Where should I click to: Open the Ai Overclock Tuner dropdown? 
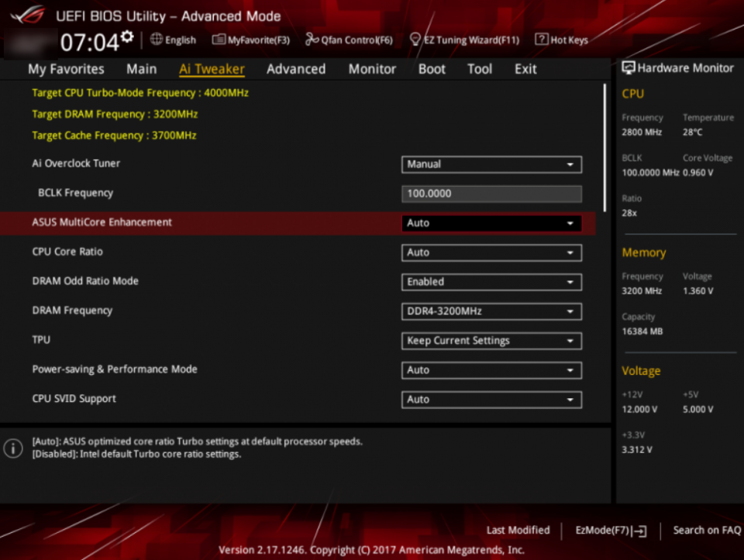[491, 164]
